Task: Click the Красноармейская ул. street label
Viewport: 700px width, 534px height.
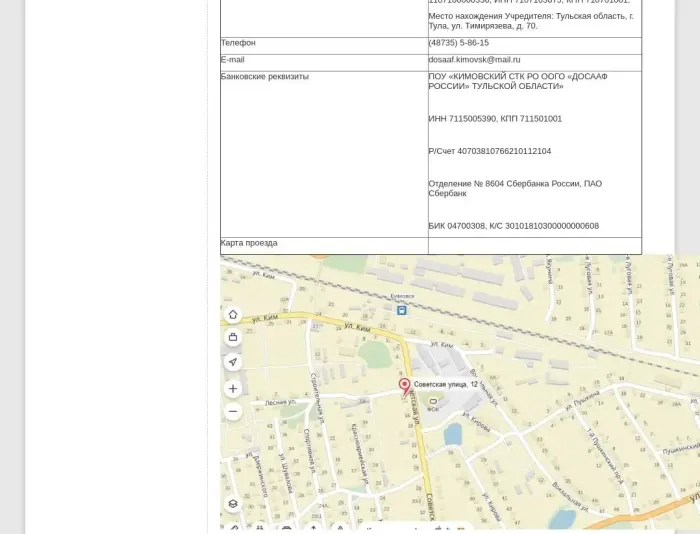Action: pyautogui.click(x=359, y=454)
